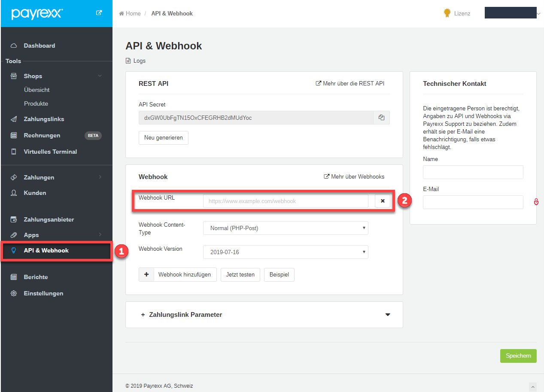Open Mehr über die REST API link
Screen dimensions: 544x392
point(350,83)
